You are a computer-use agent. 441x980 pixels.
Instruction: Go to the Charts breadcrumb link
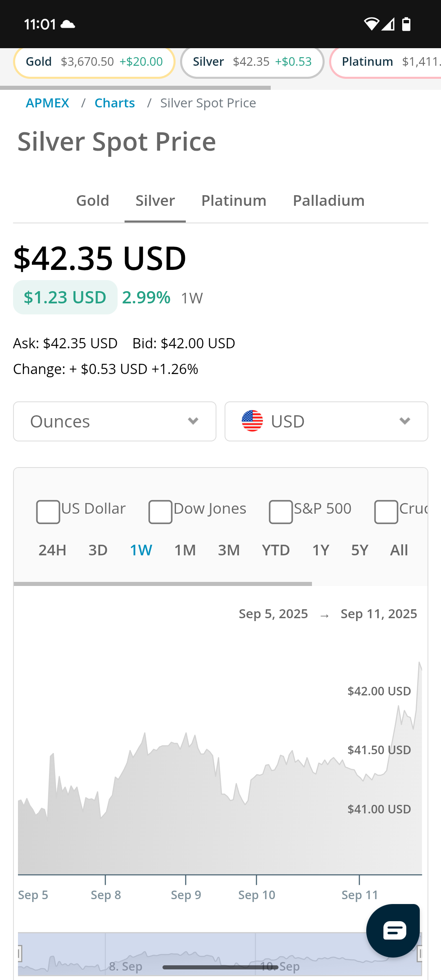click(x=115, y=103)
